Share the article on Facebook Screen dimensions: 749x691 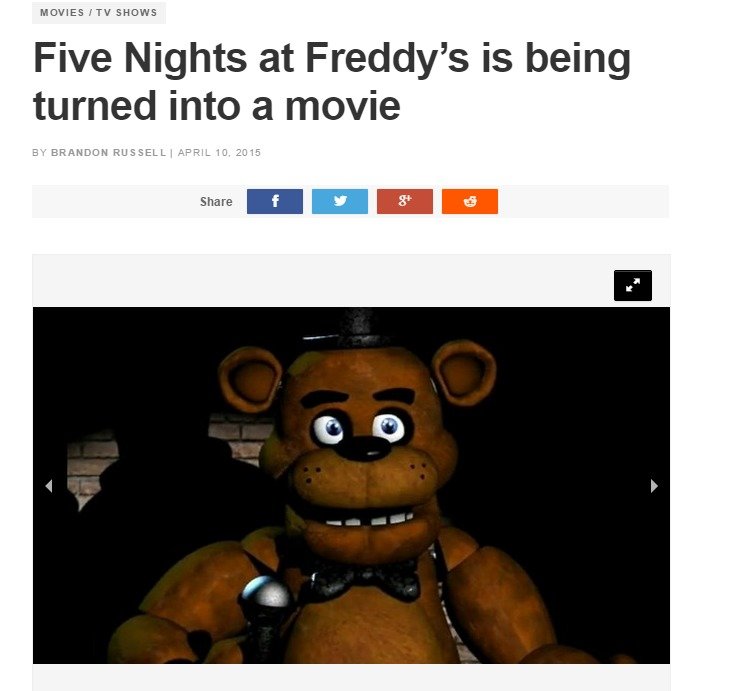(275, 201)
